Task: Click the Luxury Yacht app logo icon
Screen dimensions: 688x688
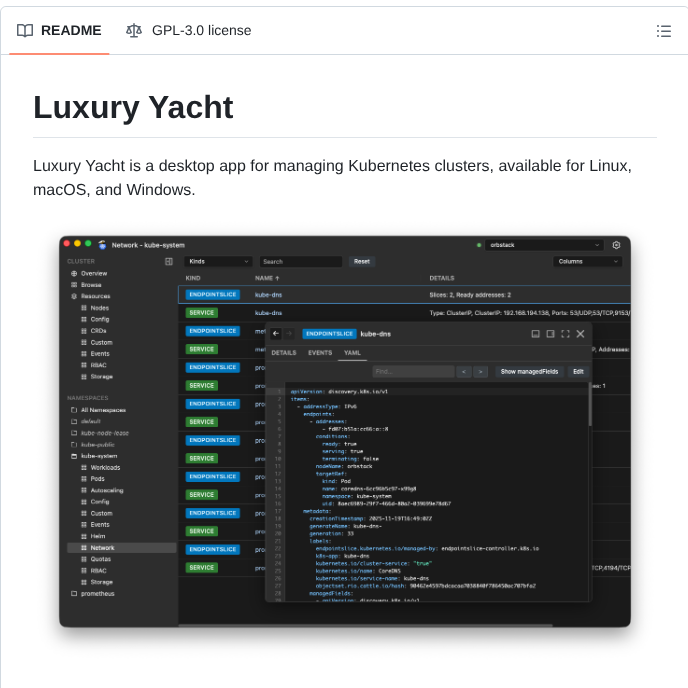Action: click(102, 245)
